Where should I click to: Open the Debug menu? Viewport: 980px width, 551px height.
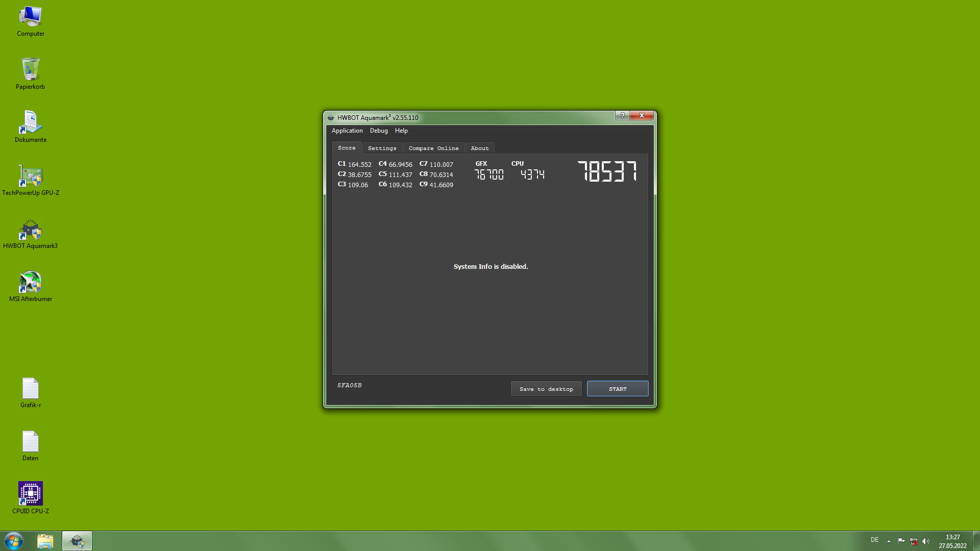[x=379, y=131]
